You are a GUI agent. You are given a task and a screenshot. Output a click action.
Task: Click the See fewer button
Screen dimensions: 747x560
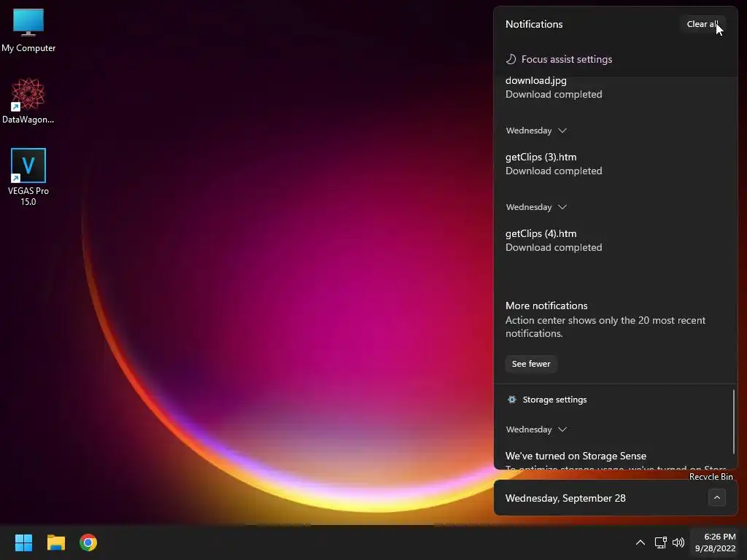(x=531, y=364)
